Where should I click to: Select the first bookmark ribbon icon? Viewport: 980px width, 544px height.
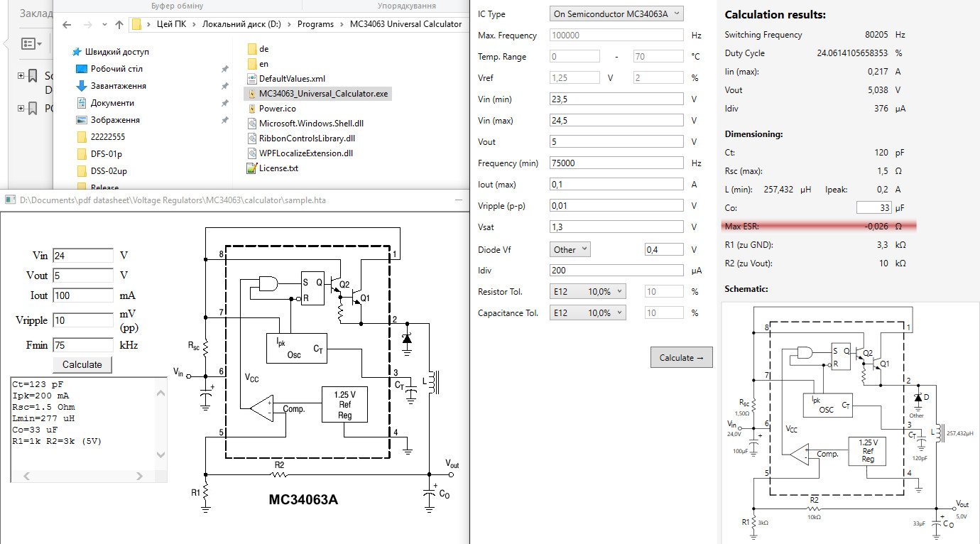33,76
